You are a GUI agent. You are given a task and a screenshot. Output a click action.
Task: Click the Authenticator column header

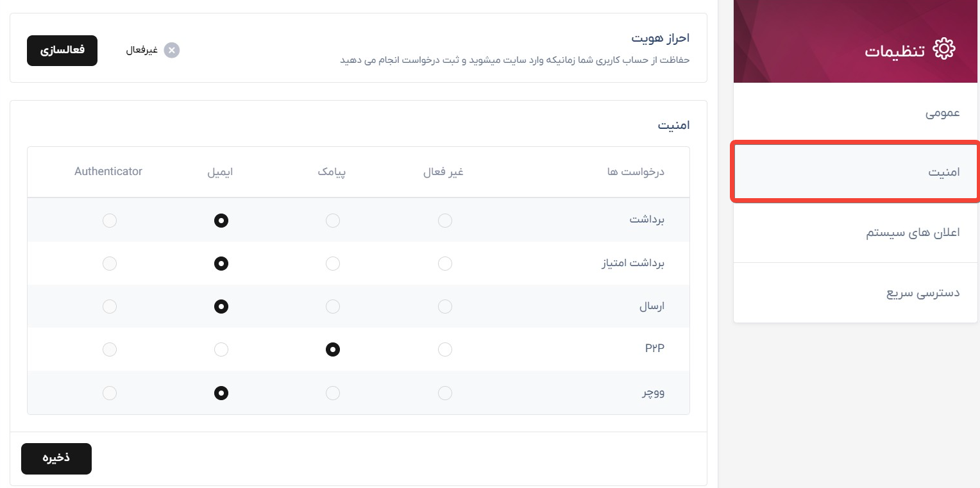click(108, 171)
